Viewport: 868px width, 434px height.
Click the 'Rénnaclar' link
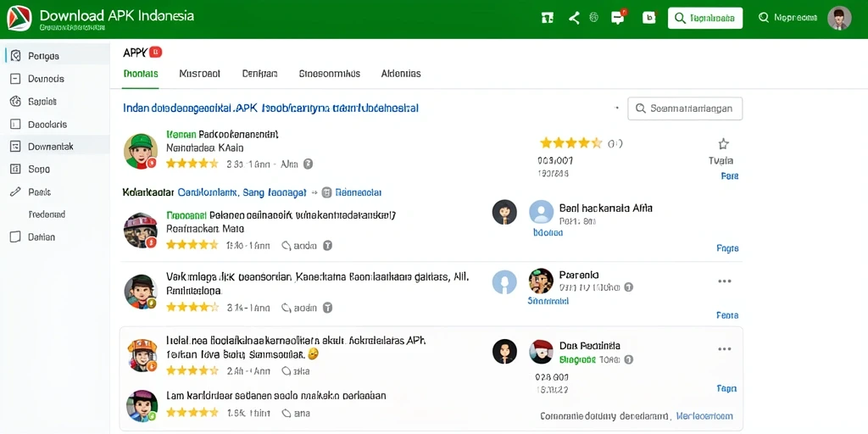359,192
